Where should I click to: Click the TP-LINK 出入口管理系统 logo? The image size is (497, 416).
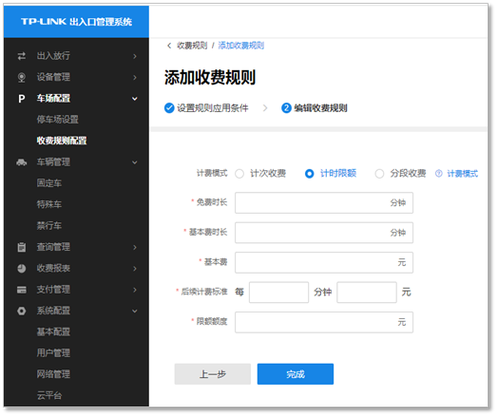(x=77, y=22)
